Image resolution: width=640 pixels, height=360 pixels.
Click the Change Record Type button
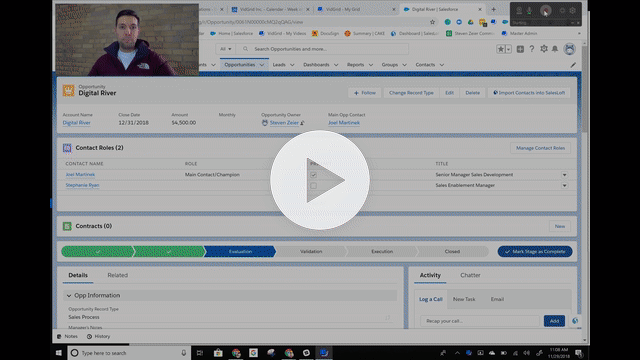(411, 93)
